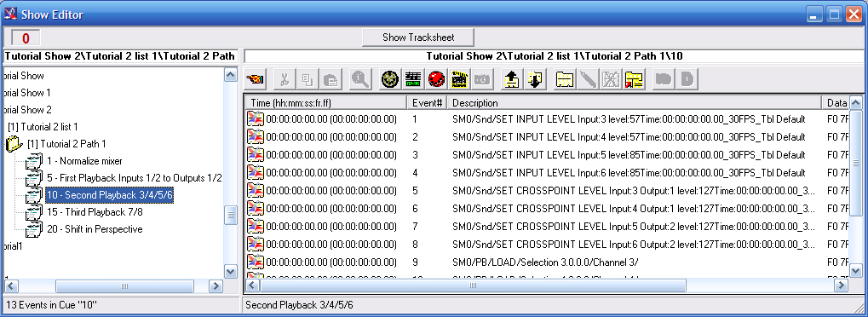Click the round yellow-face connector icon
The image size is (868, 317).
(x=390, y=79)
